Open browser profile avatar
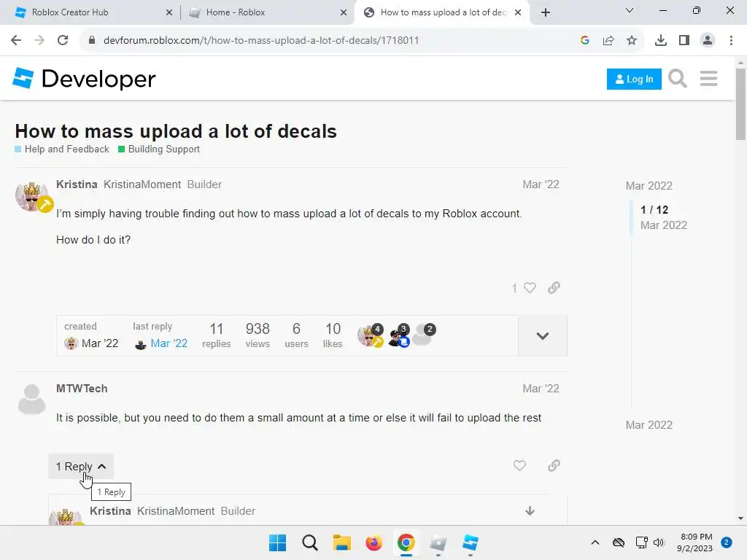 click(x=708, y=40)
